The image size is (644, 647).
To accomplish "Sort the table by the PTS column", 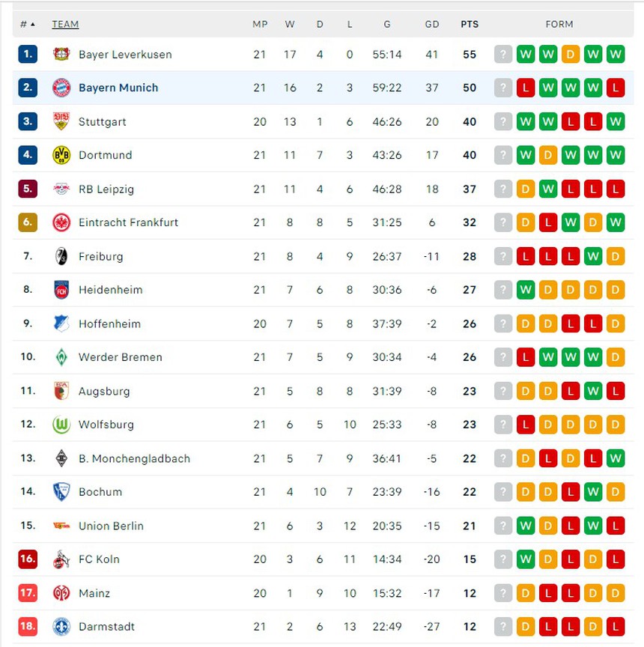I will tap(470, 24).
